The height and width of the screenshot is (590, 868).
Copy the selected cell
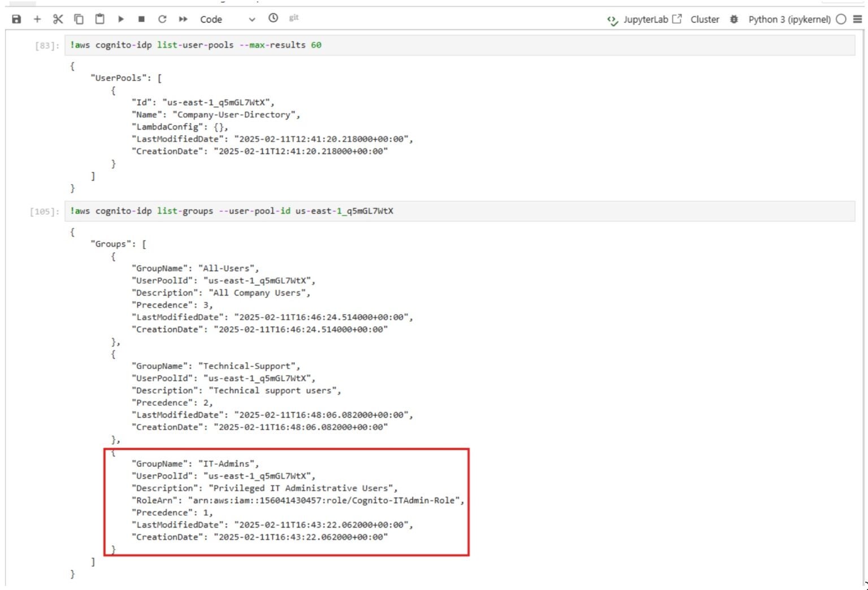click(x=79, y=19)
